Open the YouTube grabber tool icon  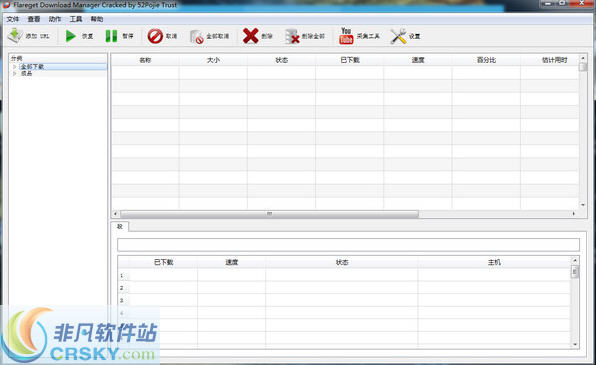[x=346, y=36]
